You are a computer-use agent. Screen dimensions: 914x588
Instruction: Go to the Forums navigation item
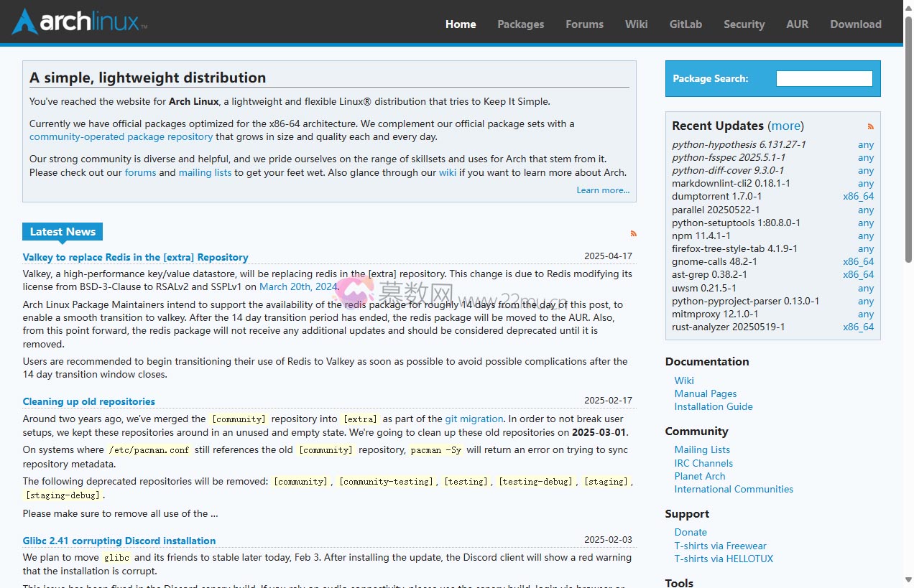[584, 24]
